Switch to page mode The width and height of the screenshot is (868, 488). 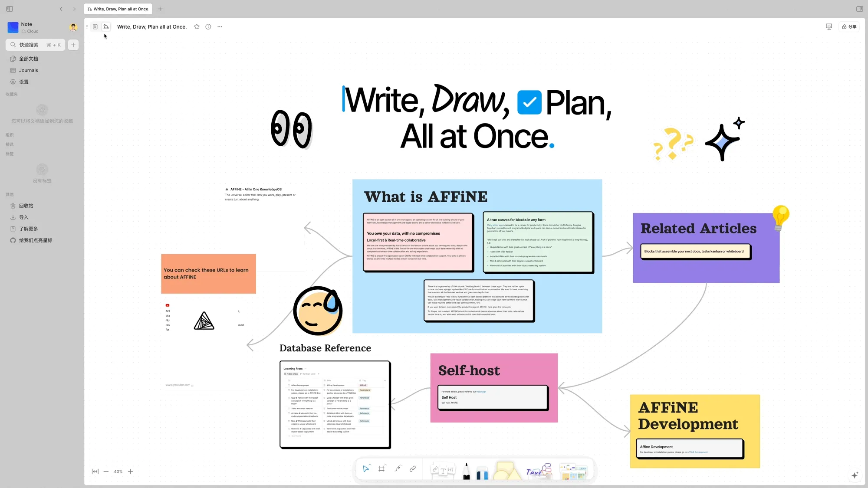pos(95,27)
